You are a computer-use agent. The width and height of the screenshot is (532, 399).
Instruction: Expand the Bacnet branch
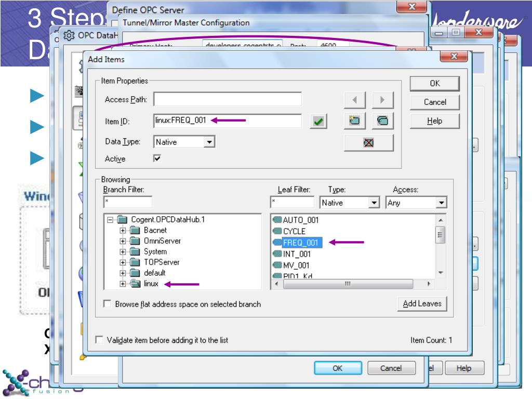pyautogui.click(x=123, y=230)
